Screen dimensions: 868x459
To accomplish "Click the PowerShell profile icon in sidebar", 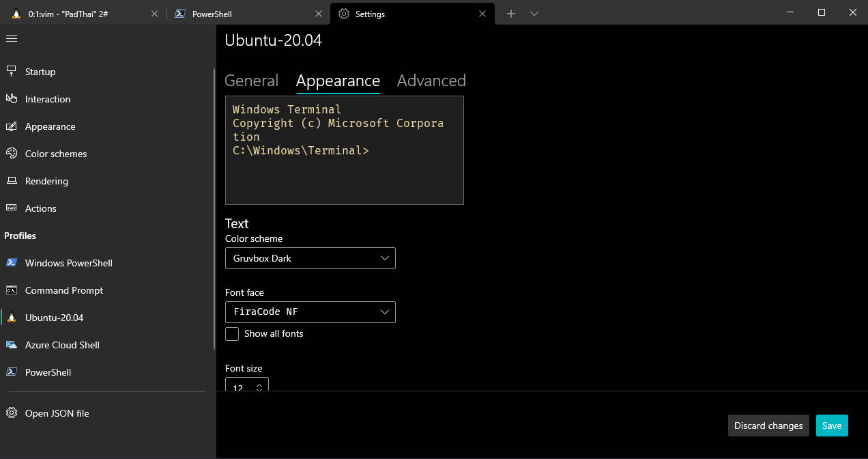I will pos(12,372).
